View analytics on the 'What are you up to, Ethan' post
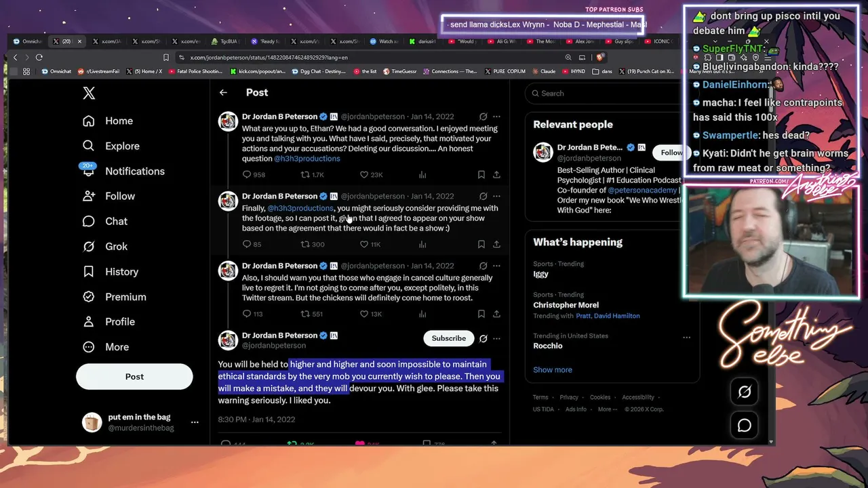Screen dimensions: 868x488 pos(422,175)
